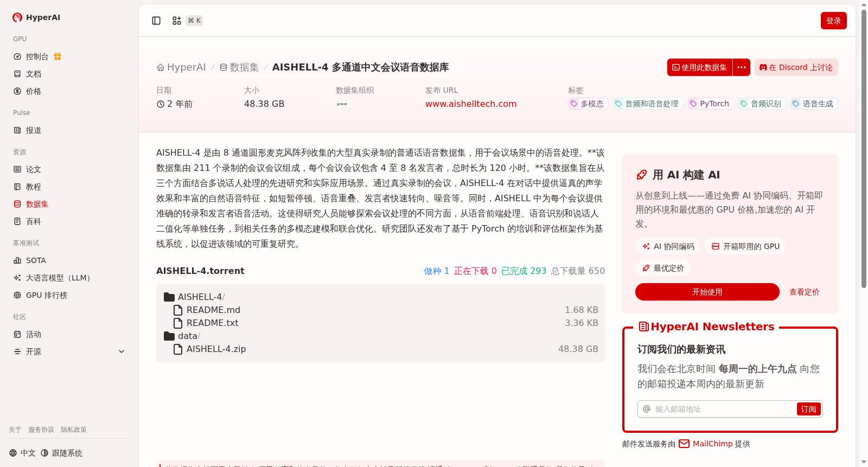This screenshot has width=868, height=467.
Task: Expand the 开源 chevron in sidebar
Action: (x=122, y=351)
